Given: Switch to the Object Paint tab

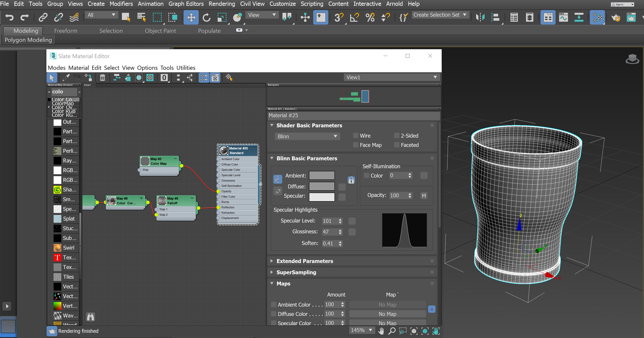Looking at the screenshot, I should (x=160, y=31).
